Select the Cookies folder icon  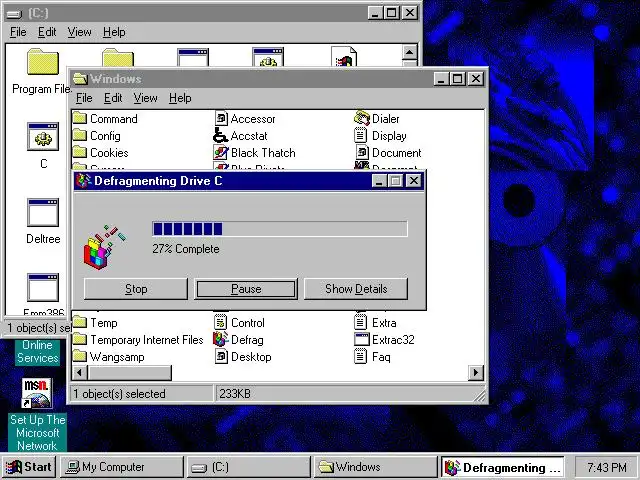pyautogui.click(x=80, y=153)
